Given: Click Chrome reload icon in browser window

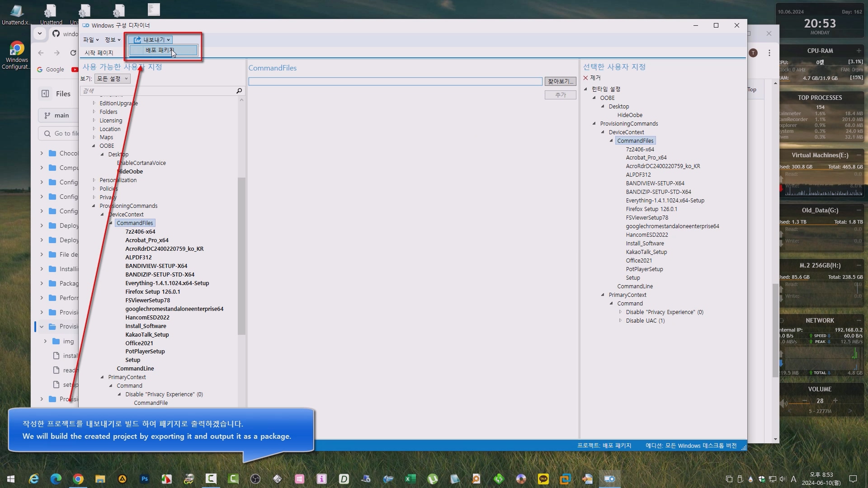Looking at the screenshot, I should [x=73, y=53].
